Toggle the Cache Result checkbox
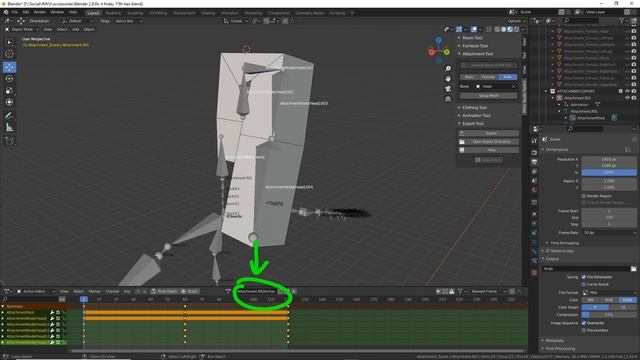This screenshot has height=360, width=640. point(584,284)
